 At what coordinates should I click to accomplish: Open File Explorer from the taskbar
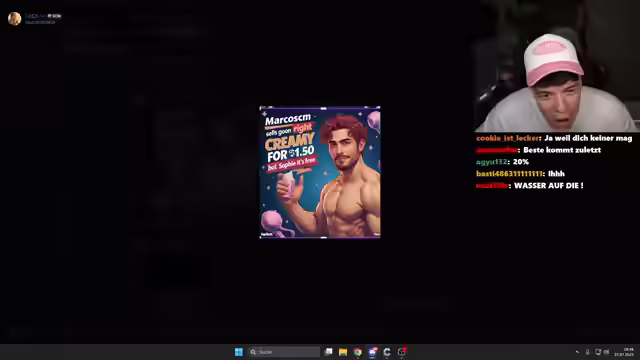click(x=343, y=352)
